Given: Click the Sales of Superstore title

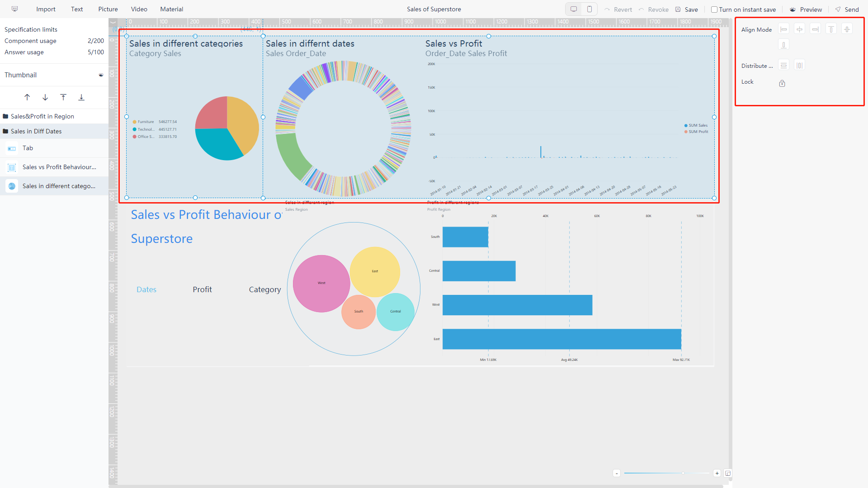Looking at the screenshot, I should point(434,9).
